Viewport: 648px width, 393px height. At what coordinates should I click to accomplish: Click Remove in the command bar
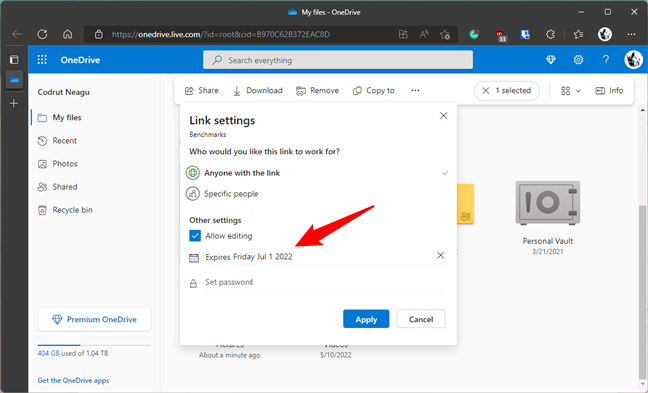click(x=317, y=91)
